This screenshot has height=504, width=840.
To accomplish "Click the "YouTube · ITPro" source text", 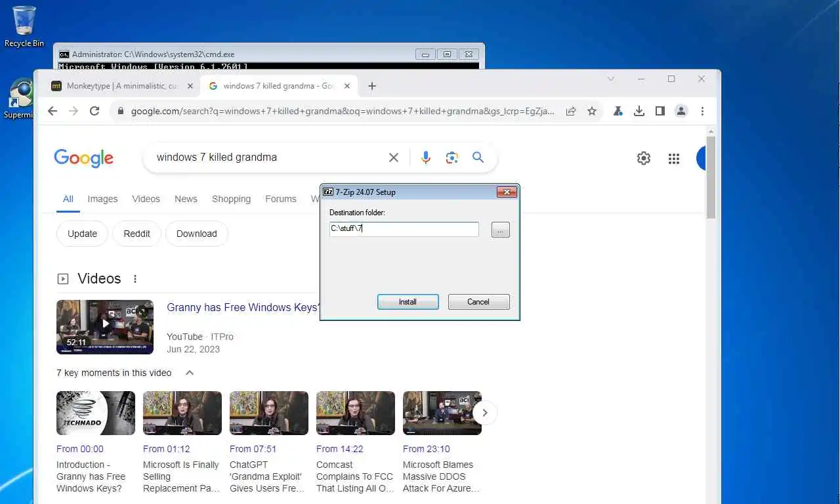I will (x=200, y=337).
